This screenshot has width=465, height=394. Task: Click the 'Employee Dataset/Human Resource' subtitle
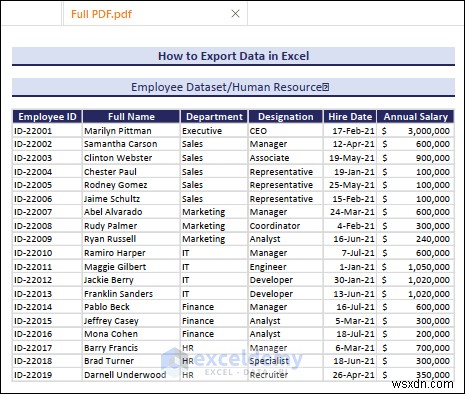click(230, 87)
